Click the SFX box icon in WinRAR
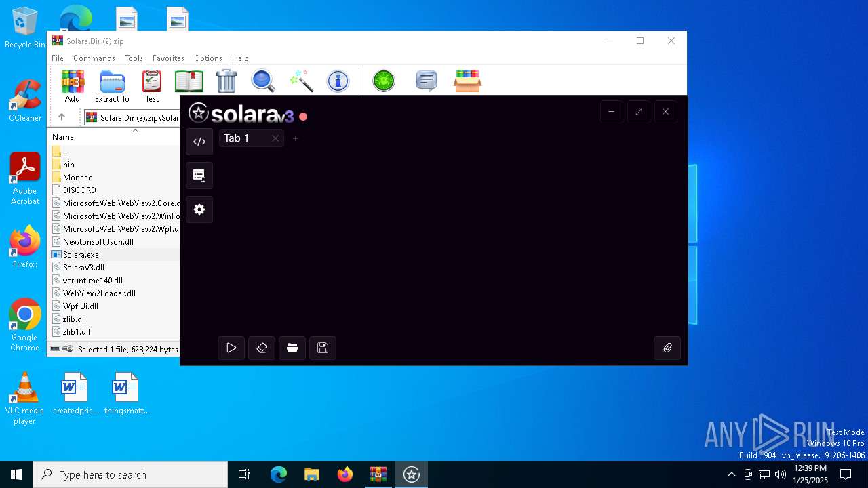This screenshot has width=868, height=488. click(467, 81)
